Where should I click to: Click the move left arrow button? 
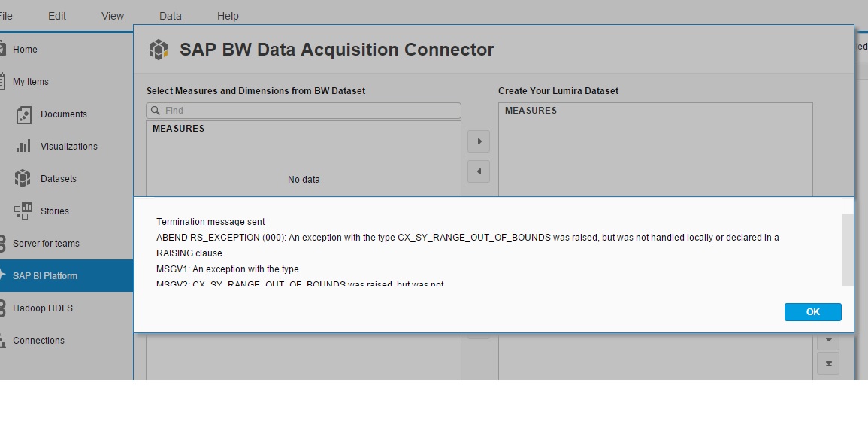click(x=479, y=171)
